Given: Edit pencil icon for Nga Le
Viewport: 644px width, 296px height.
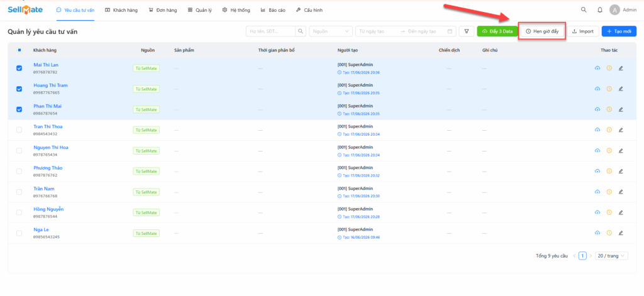Looking at the screenshot, I should [x=621, y=233].
